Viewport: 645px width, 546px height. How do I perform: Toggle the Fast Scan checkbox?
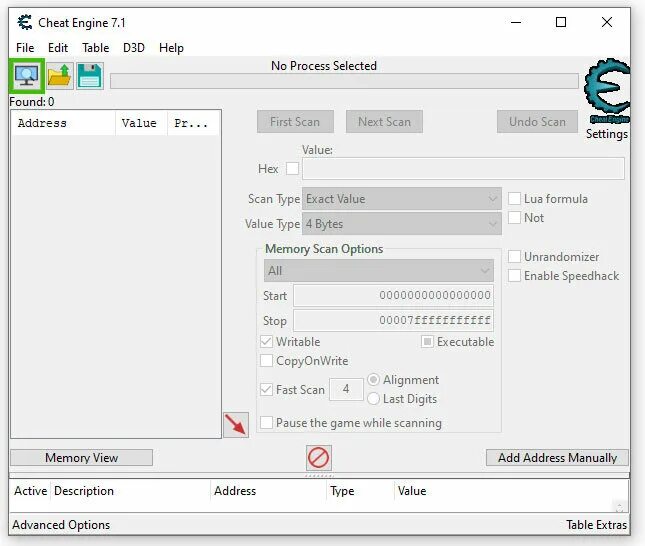(266, 390)
